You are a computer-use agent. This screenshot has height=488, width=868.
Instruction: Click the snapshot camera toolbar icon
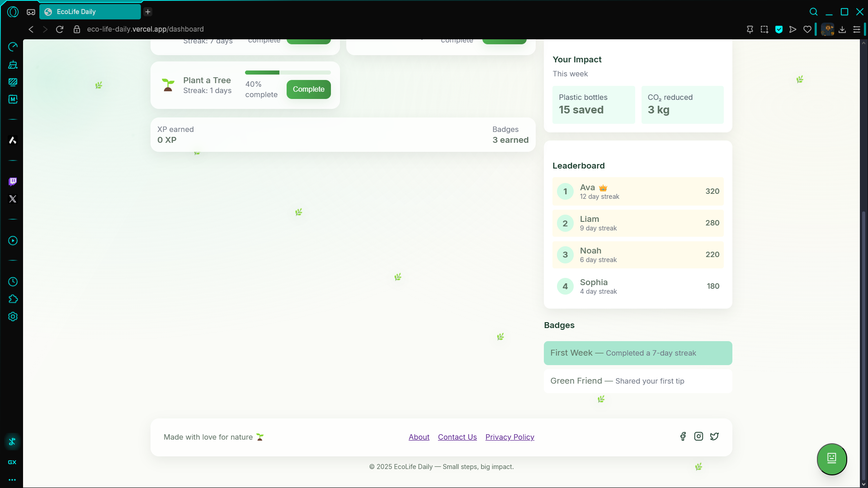pos(764,29)
